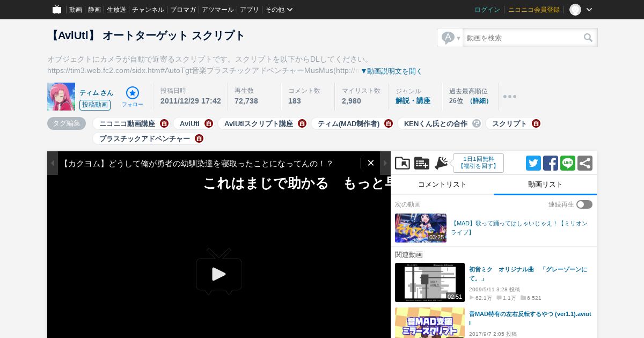
Task: Open 生放送 in the top navigation
Action: (x=116, y=10)
